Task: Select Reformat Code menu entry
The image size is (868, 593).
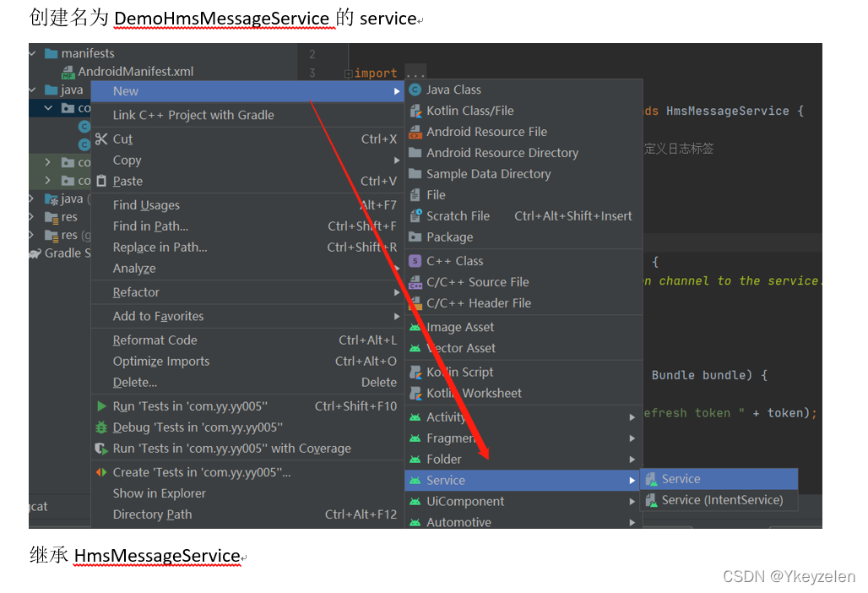Action: tap(247, 340)
